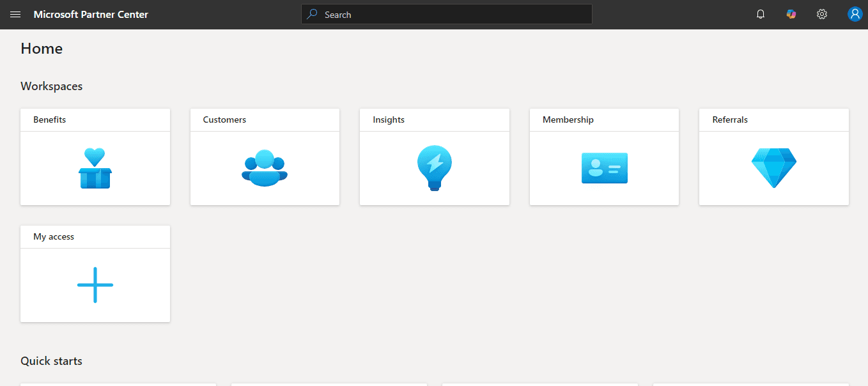The image size is (868, 386).
Task: Open the Copilot icon in header
Action: pos(791,14)
